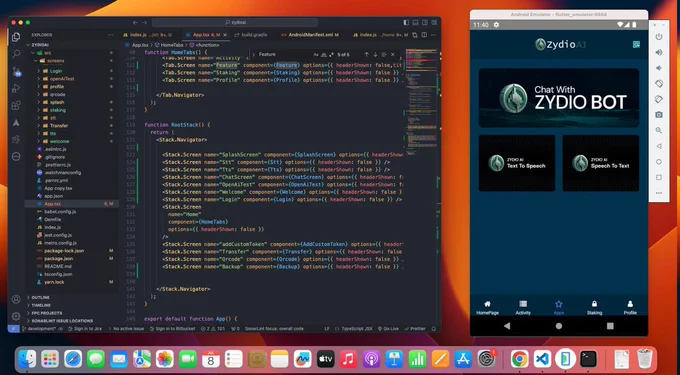The image size is (680, 375).
Task: Switch to the AndroidManifest.xml tab
Action: [x=310, y=35]
